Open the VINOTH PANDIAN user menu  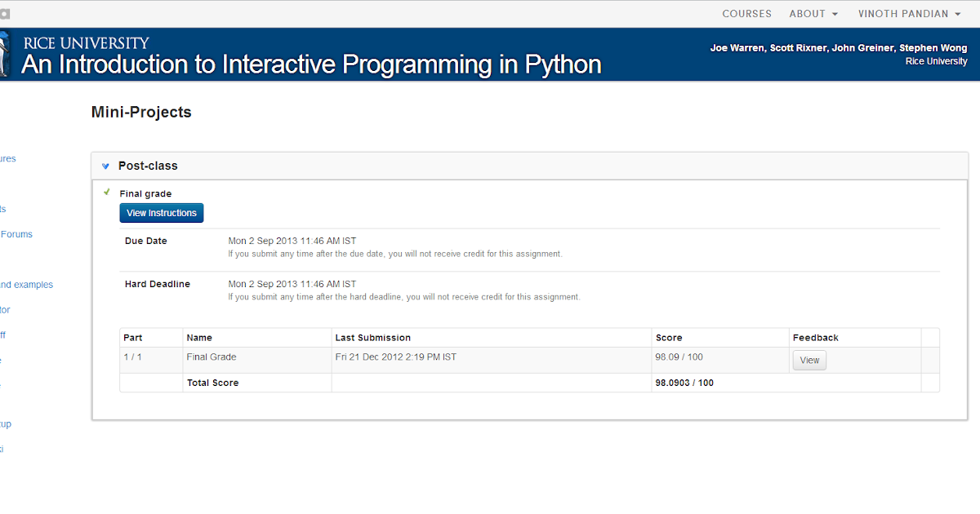tap(908, 14)
